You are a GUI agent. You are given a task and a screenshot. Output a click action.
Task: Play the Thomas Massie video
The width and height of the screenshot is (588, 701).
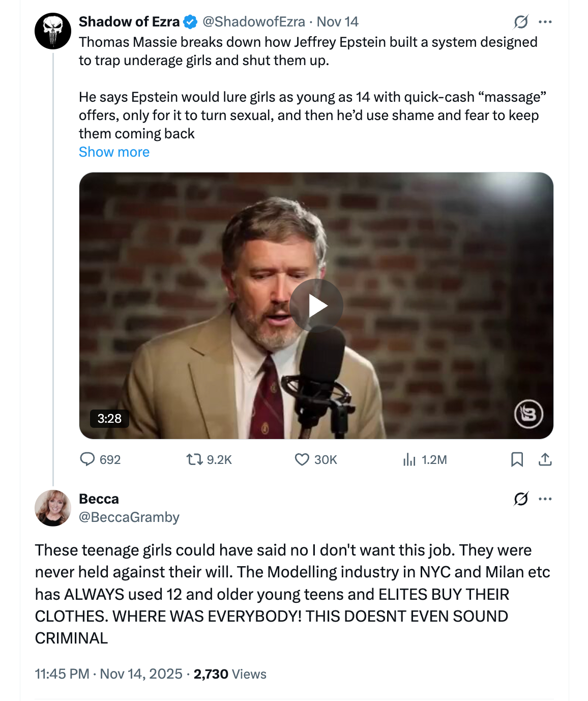(x=316, y=306)
